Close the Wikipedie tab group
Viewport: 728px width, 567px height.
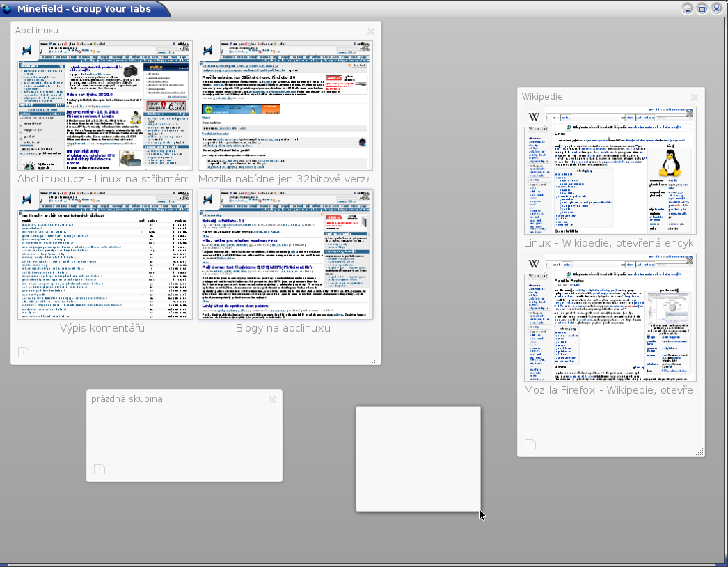[x=694, y=97]
